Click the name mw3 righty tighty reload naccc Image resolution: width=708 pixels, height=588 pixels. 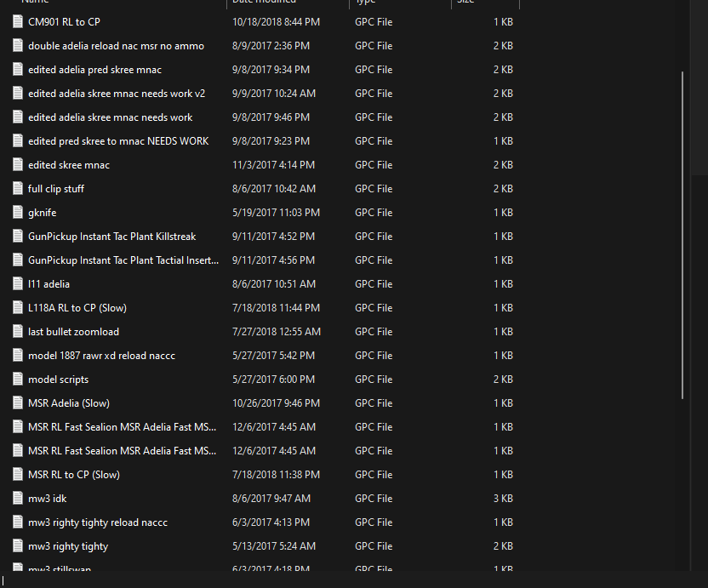click(x=98, y=522)
